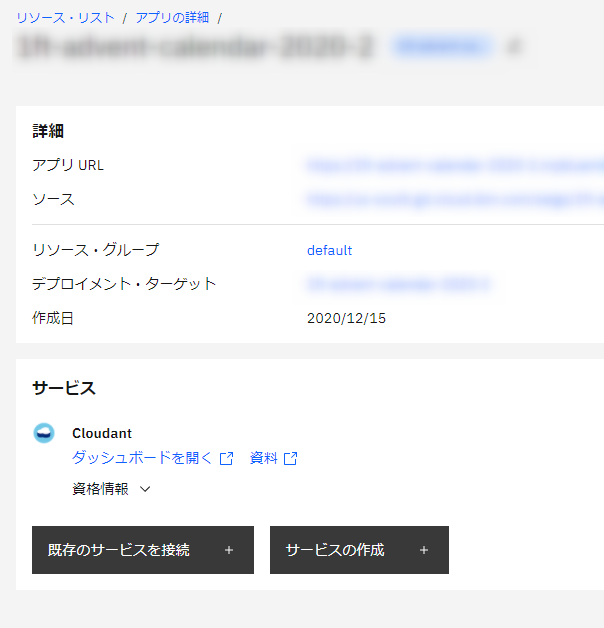Viewport: 604px width, 628px height.
Task: Open ダッシュボードを開く link text
Action: [x=142, y=458]
